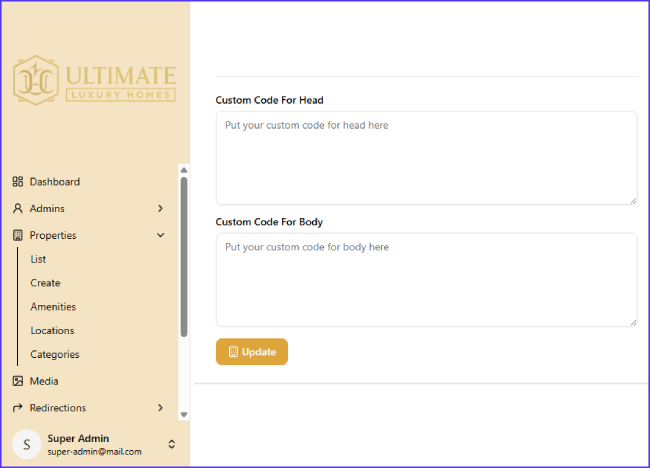Select the Properties menu item
The height and width of the screenshot is (468, 650).
(53, 235)
